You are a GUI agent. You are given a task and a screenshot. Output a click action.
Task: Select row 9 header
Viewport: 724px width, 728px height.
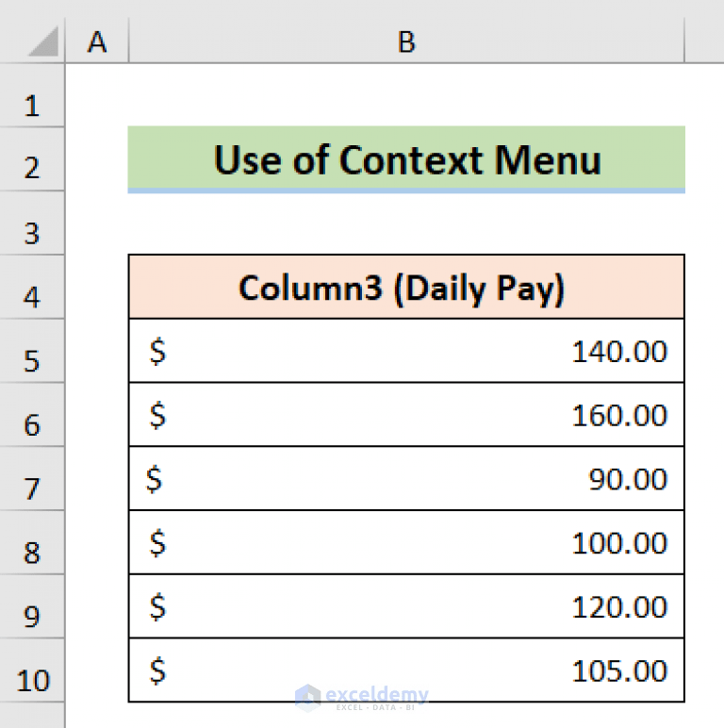click(32, 606)
